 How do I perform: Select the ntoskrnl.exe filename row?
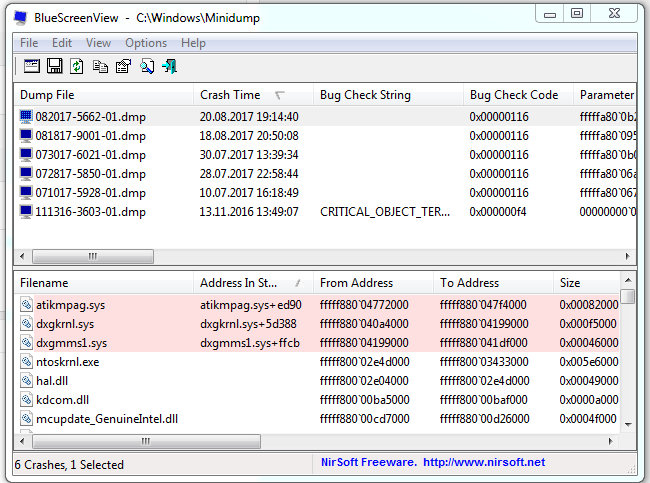point(68,362)
